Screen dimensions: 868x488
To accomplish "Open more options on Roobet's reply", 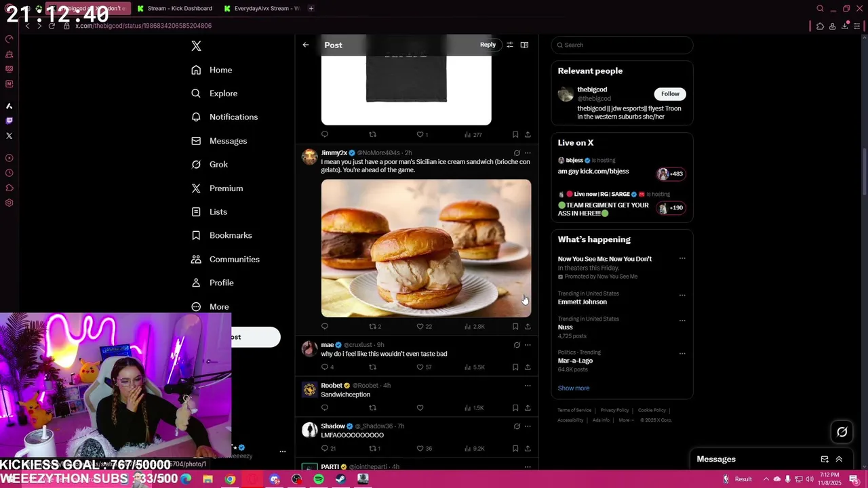I will coord(528,386).
